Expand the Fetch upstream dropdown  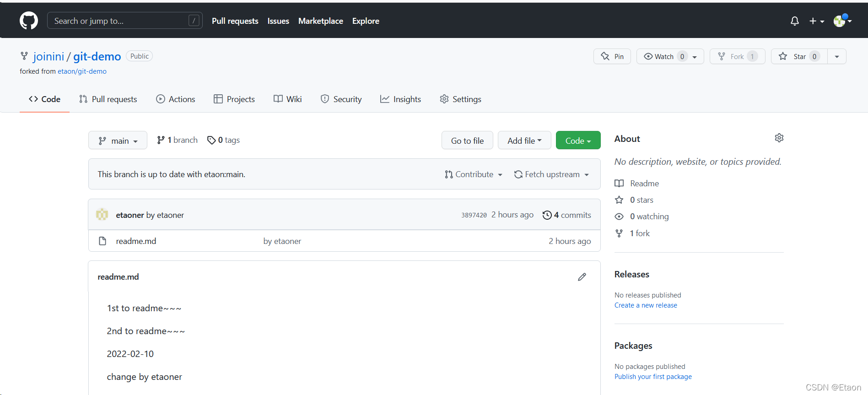click(551, 174)
